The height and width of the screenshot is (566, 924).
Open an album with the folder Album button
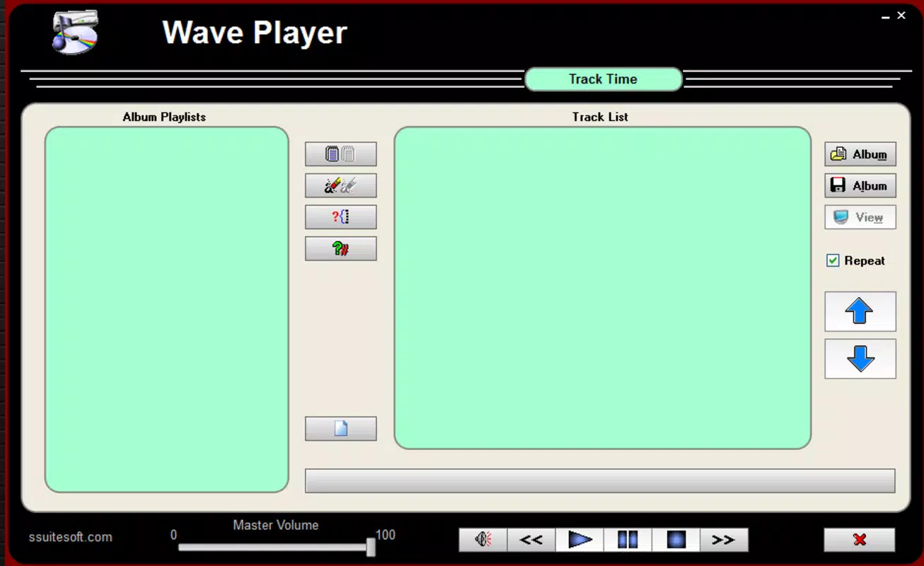click(860, 154)
